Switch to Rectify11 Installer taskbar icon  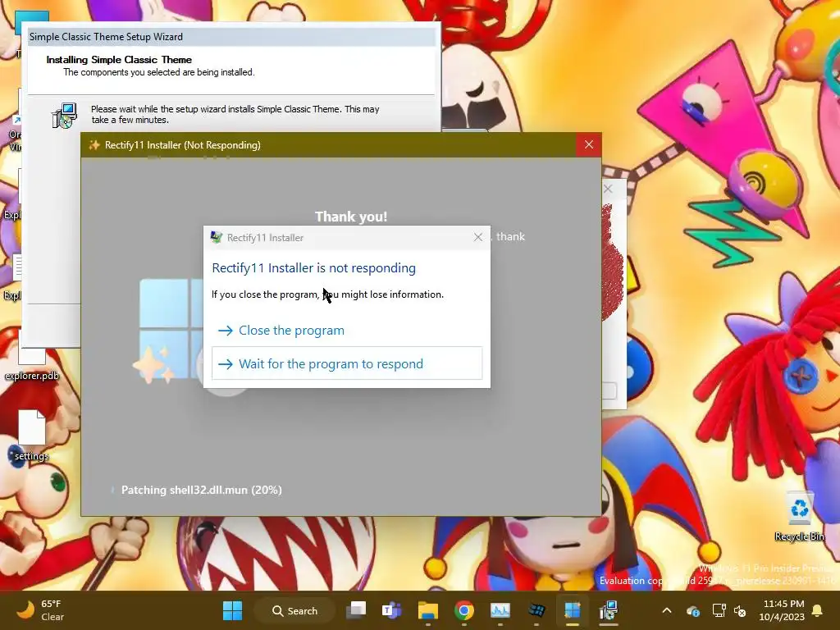coord(572,610)
